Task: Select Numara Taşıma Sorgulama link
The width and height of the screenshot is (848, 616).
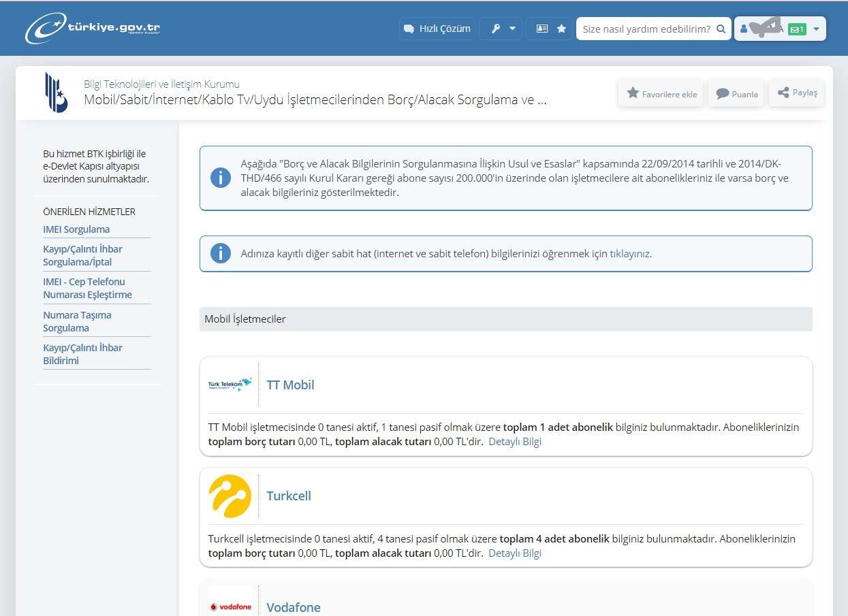Action: (x=77, y=321)
